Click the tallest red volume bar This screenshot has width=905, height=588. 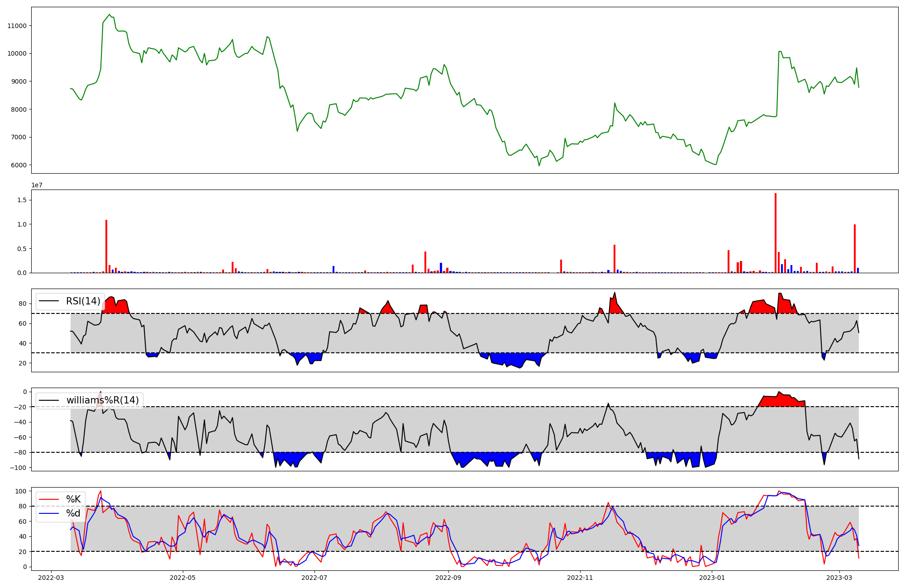[776, 233]
